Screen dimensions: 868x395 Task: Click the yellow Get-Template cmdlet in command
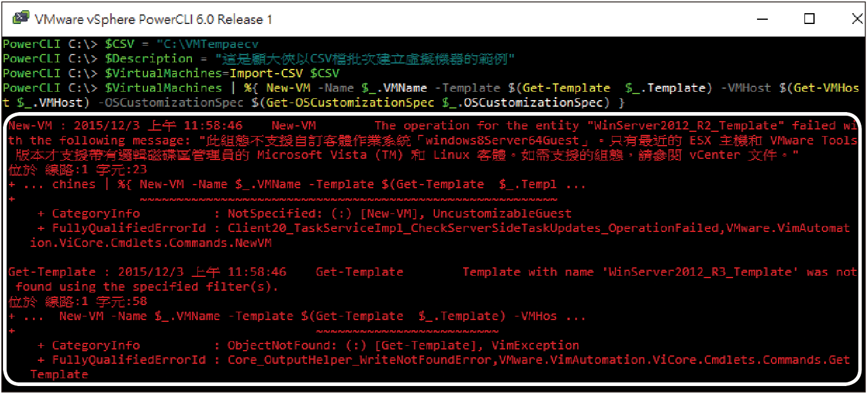[566, 88]
